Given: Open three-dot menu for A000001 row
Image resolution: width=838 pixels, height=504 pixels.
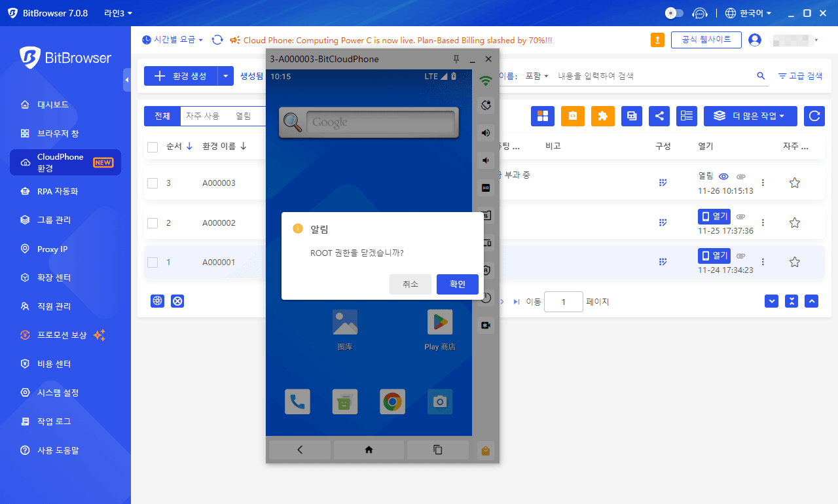Looking at the screenshot, I should tap(763, 262).
